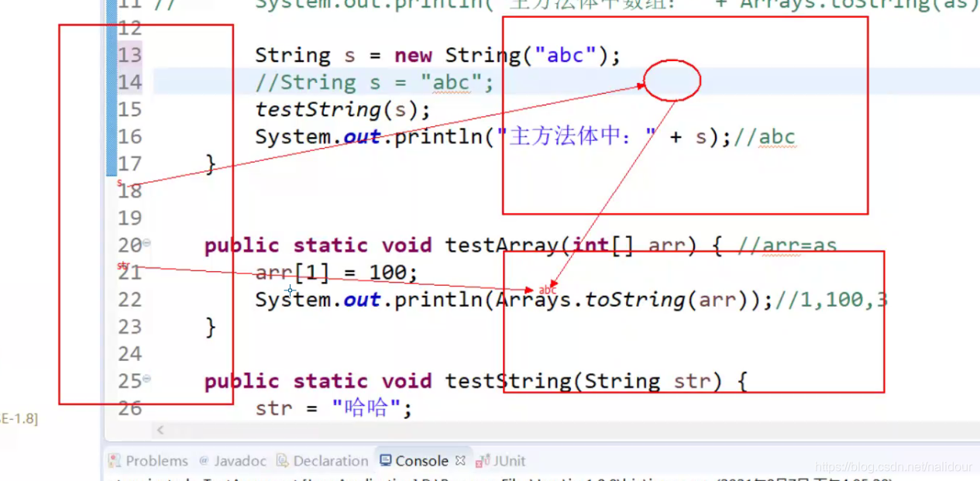Image resolution: width=980 pixels, height=481 pixels.
Task: Activate the Console tab
Action: coord(414,461)
